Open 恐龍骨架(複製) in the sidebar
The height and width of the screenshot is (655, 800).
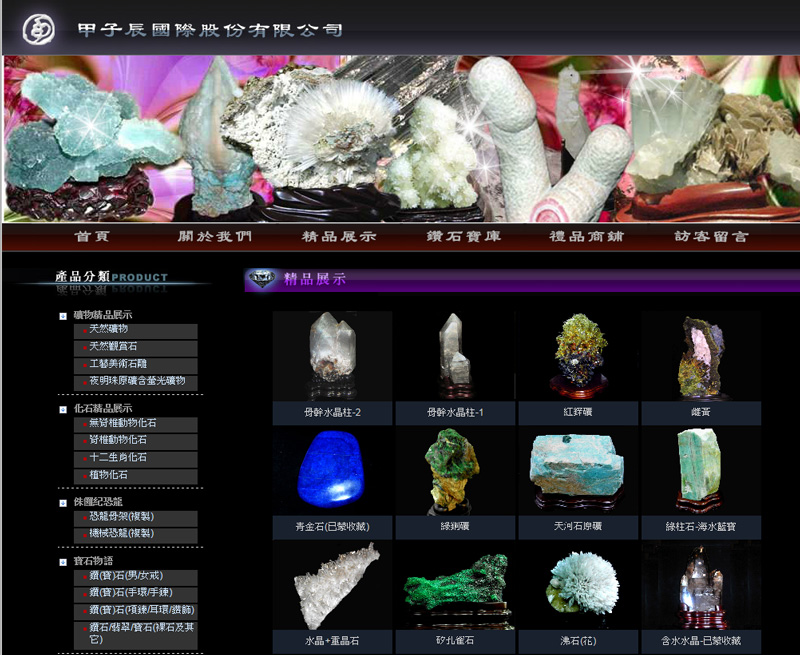121,517
